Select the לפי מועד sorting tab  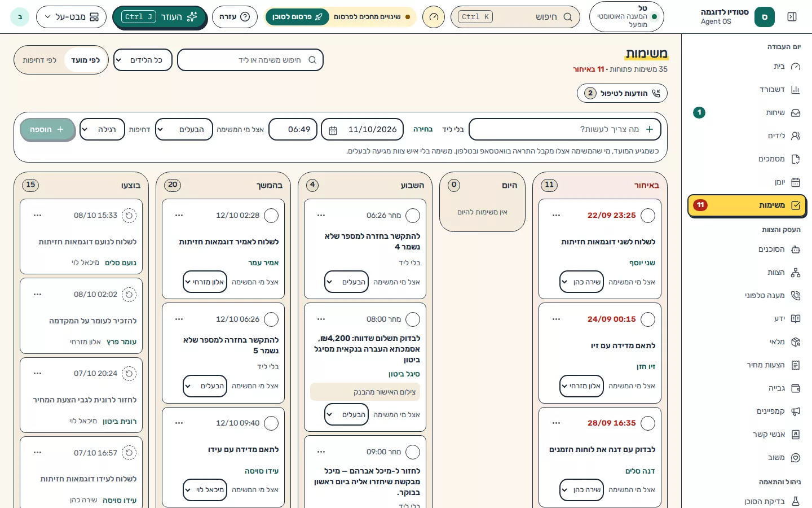pos(86,60)
